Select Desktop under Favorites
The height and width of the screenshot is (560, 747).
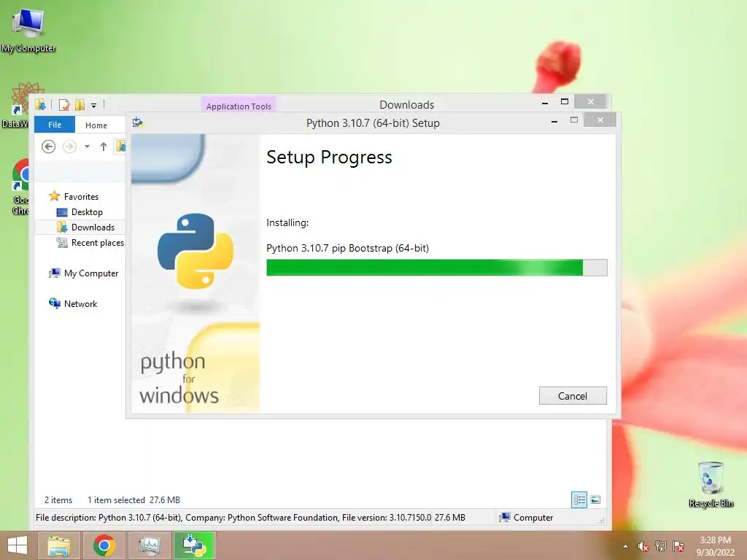tap(87, 212)
